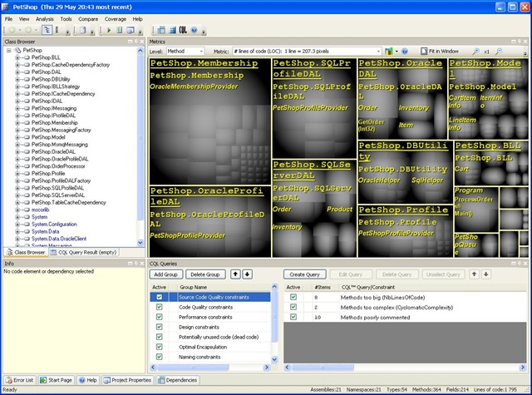Select the tree view mode icon in the main toolbar
The width and height of the screenshot is (532, 395).
[47, 30]
